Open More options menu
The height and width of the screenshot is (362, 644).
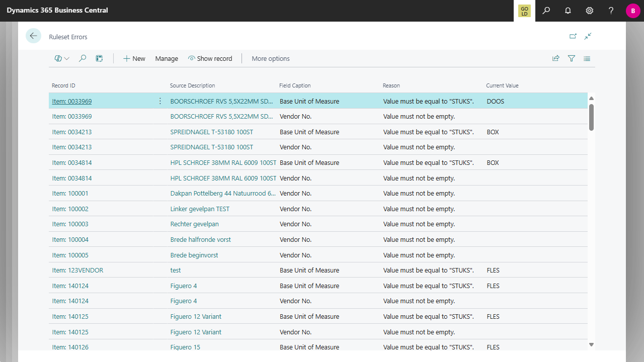(271, 58)
